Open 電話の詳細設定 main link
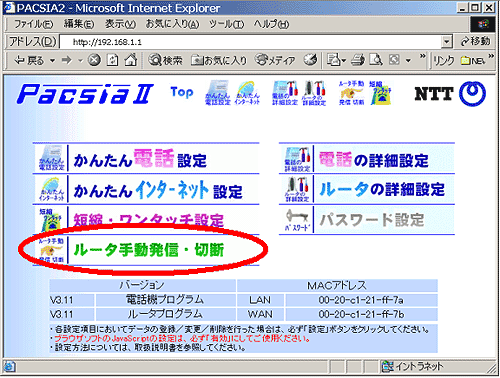The width and height of the screenshot is (500, 378). [x=374, y=160]
